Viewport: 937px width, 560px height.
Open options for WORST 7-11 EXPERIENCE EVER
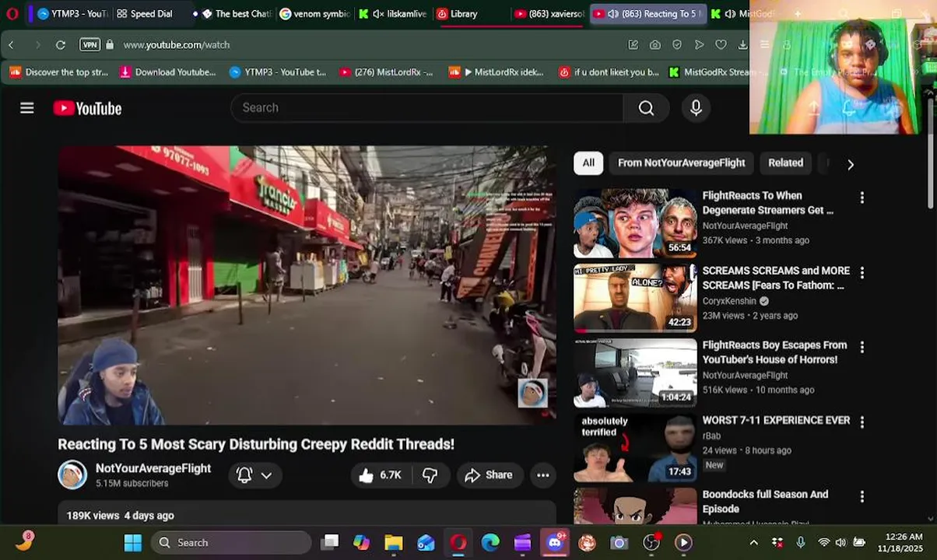click(862, 422)
